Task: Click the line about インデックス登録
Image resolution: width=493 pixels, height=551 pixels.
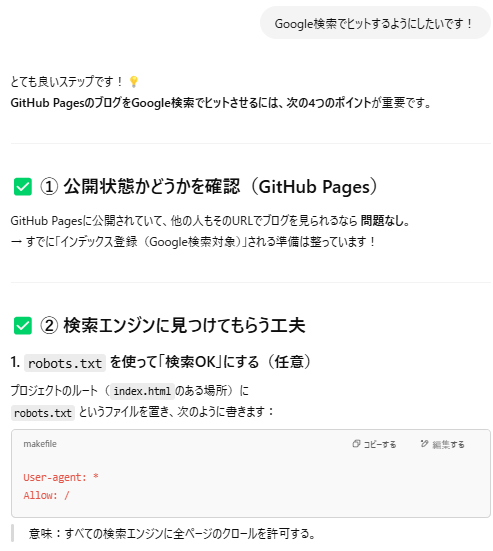Action: (193, 242)
